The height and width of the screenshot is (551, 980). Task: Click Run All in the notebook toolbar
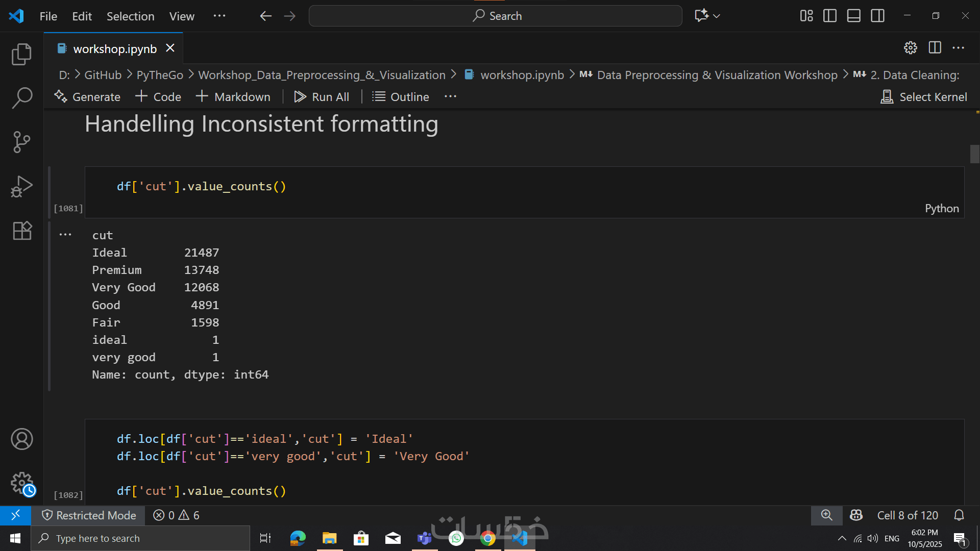(322, 97)
